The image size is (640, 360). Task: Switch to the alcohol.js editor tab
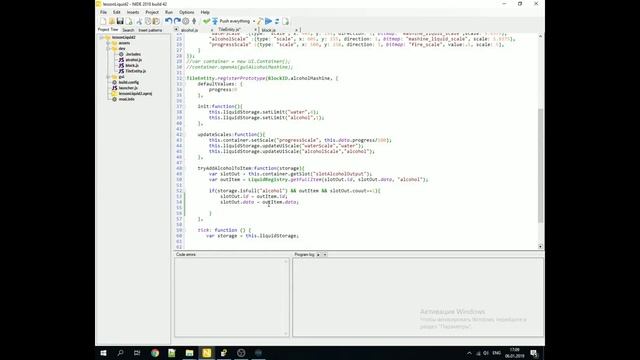click(189, 30)
